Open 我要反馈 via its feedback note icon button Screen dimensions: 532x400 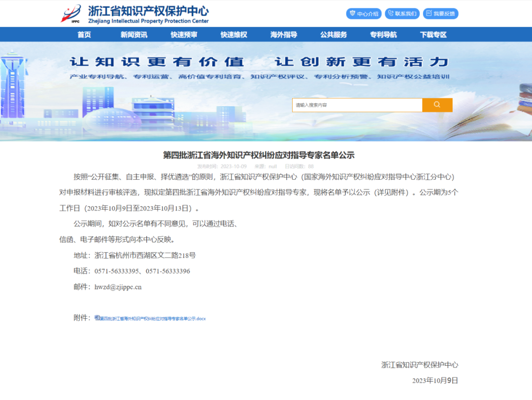coord(440,14)
